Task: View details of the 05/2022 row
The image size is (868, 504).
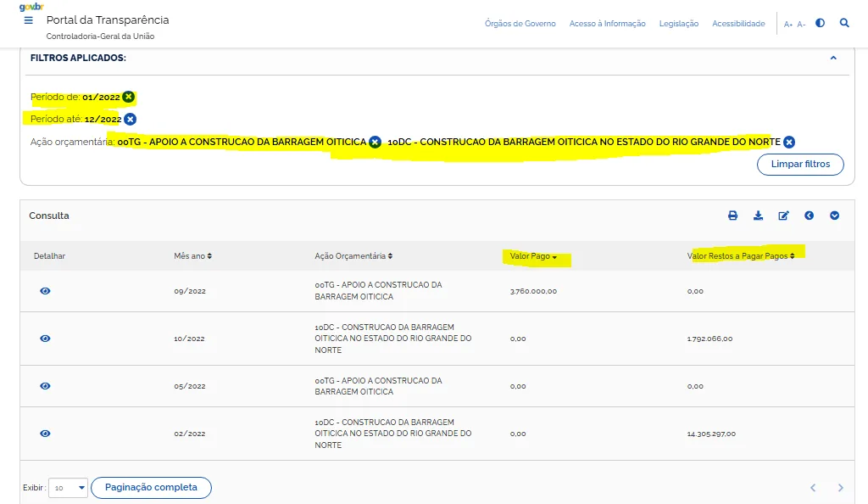Action: [46, 386]
